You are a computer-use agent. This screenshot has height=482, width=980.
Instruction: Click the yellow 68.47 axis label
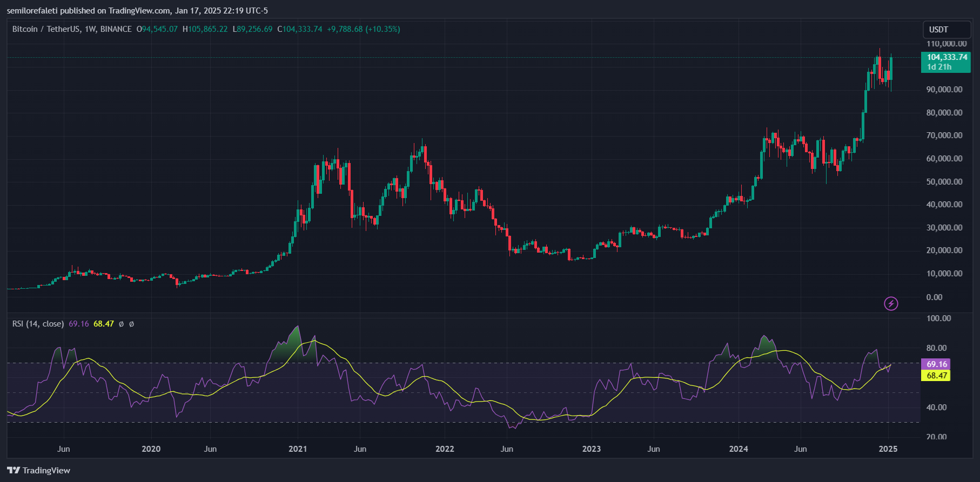click(937, 376)
